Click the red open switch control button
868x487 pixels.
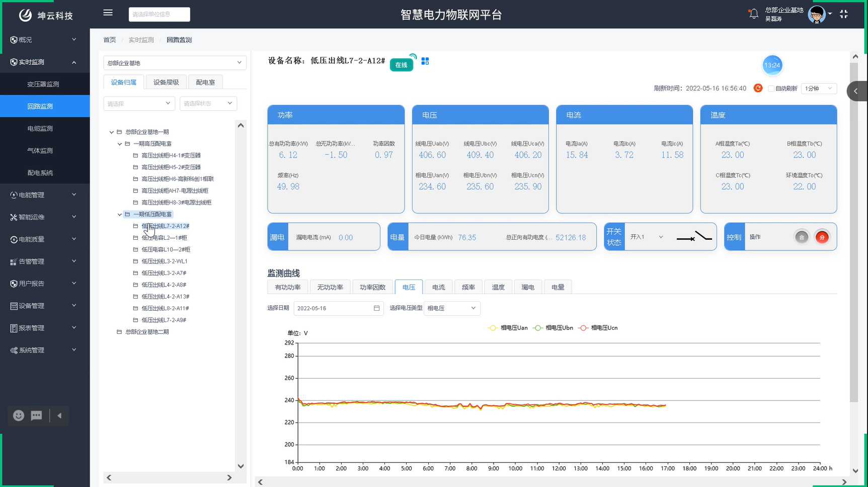coord(822,237)
